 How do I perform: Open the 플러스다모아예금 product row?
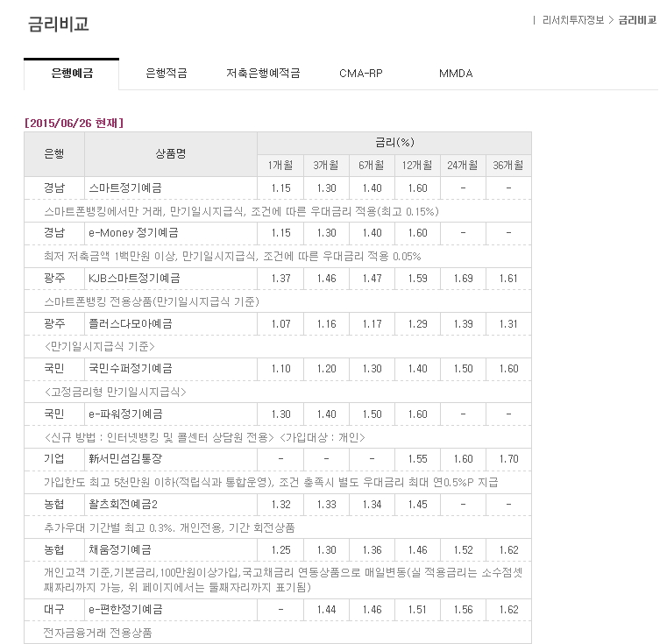[x=130, y=324]
